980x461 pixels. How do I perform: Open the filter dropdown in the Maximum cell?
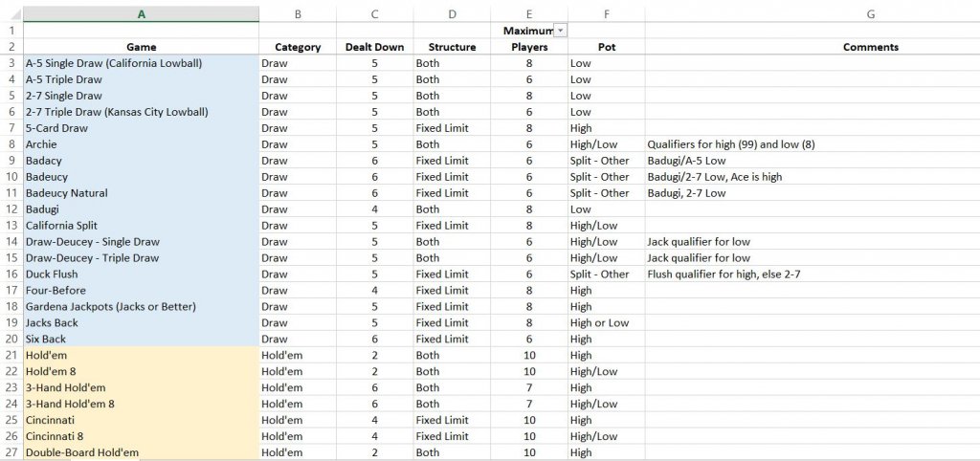[560, 31]
